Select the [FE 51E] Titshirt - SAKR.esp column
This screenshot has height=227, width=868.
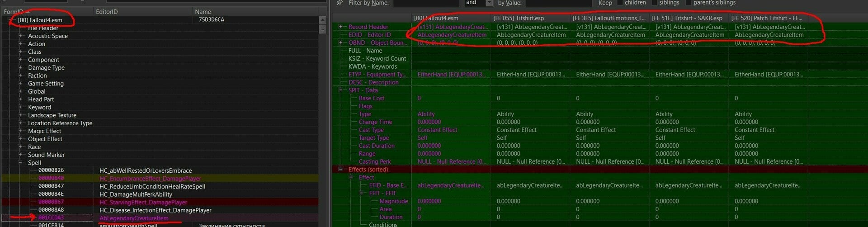point(689,18)
